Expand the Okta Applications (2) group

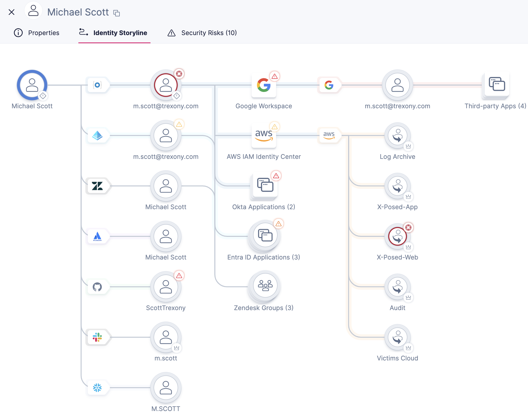pyautogui.click(x=265, y=186)
